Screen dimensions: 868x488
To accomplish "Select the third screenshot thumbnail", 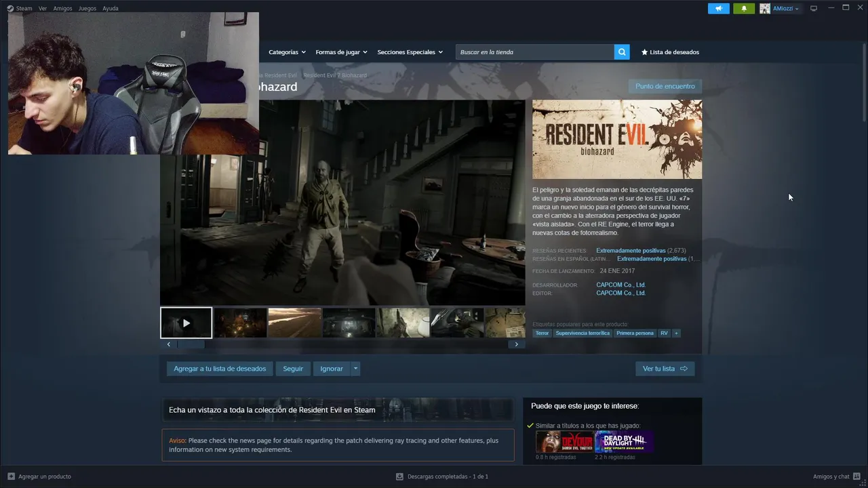I will (x=295, y=323).
